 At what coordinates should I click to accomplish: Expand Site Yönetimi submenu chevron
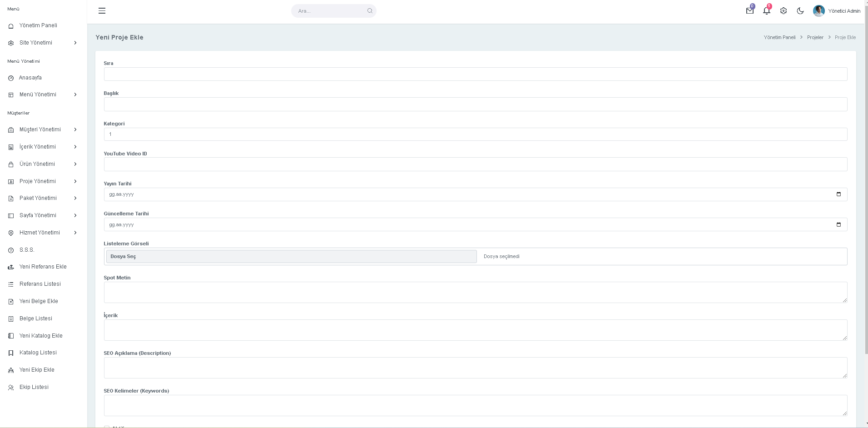pyautogui.click(x=75, y=43)
